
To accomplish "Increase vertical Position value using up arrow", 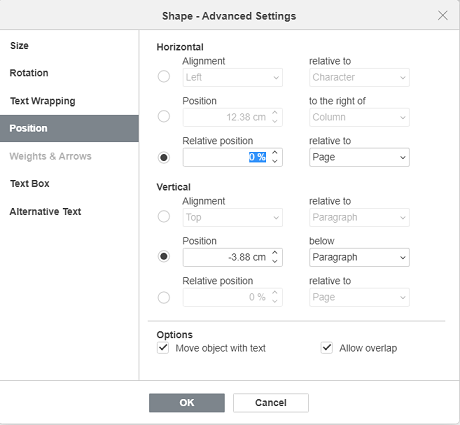I will pos(275,253).
